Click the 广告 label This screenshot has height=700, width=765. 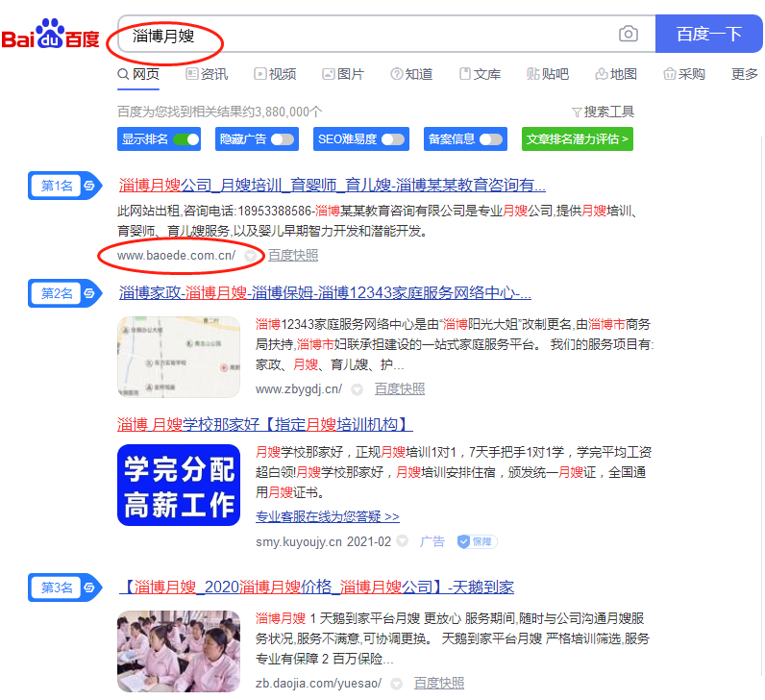[432, 541]
